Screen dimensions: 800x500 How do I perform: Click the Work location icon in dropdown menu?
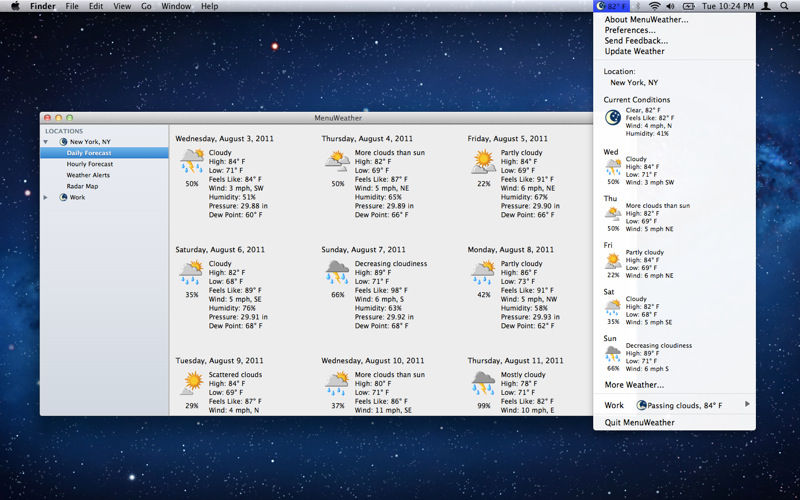641,405
